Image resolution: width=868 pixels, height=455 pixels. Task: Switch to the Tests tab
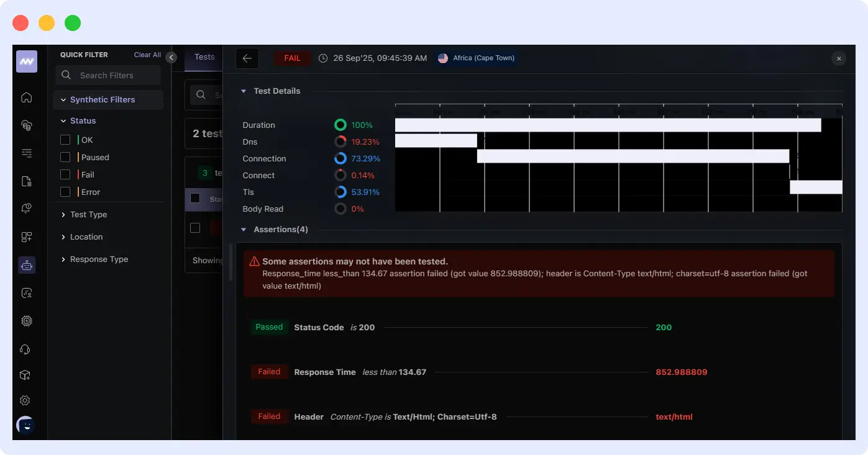coord(204,57)
